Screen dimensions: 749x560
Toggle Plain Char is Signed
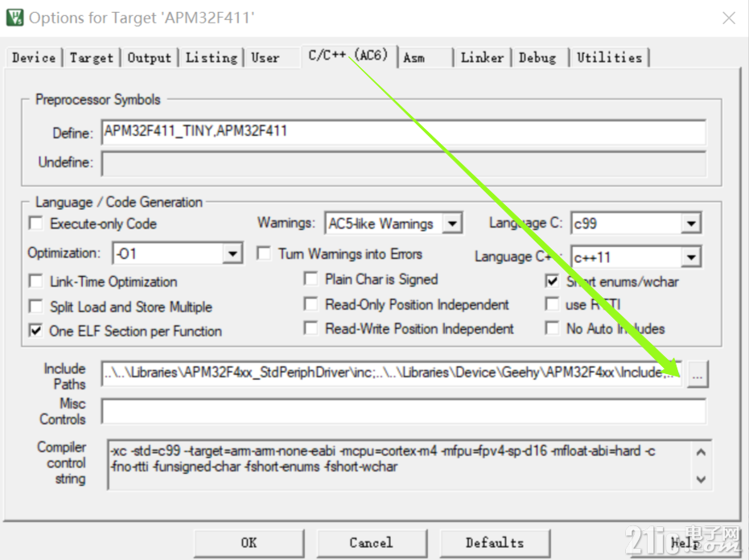pyautogui.click(x=311, y=278)
